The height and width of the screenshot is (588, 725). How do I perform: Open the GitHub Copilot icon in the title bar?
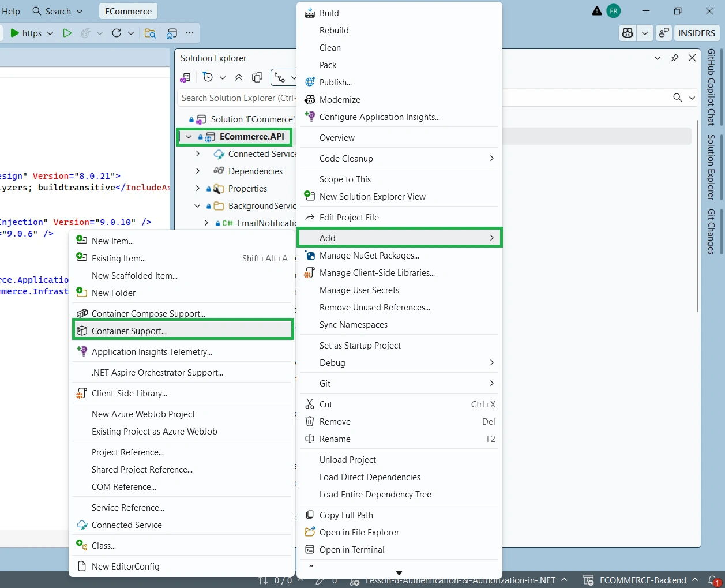pyautogui.click(x=628, y=33)
